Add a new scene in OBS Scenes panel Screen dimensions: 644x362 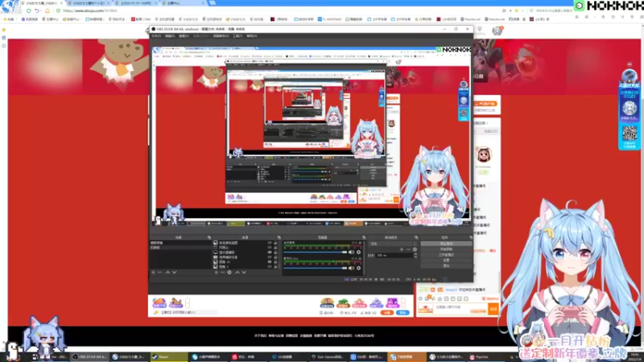click(x=153, y=273)
